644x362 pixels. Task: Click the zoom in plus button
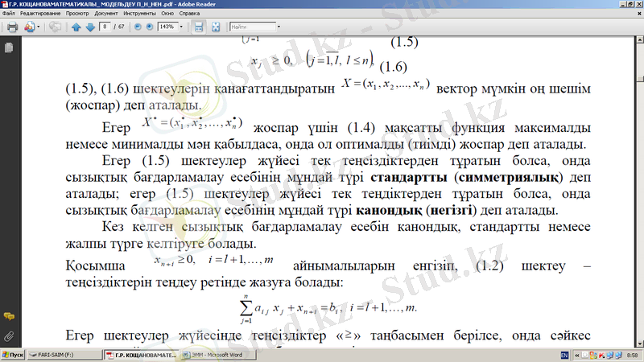pyautogui.click(x=150, y=27)
